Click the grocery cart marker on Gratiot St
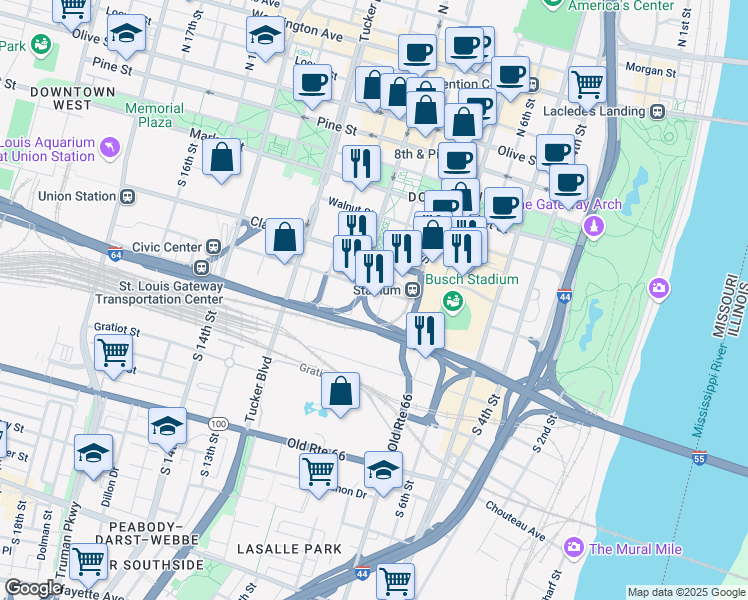The height and width of the screenshot is (600, 748). click(114, 356)
